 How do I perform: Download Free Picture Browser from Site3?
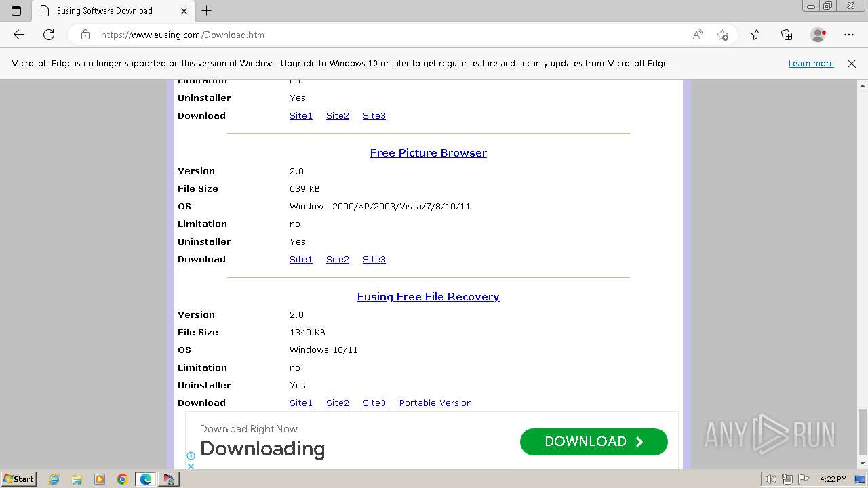374,260
